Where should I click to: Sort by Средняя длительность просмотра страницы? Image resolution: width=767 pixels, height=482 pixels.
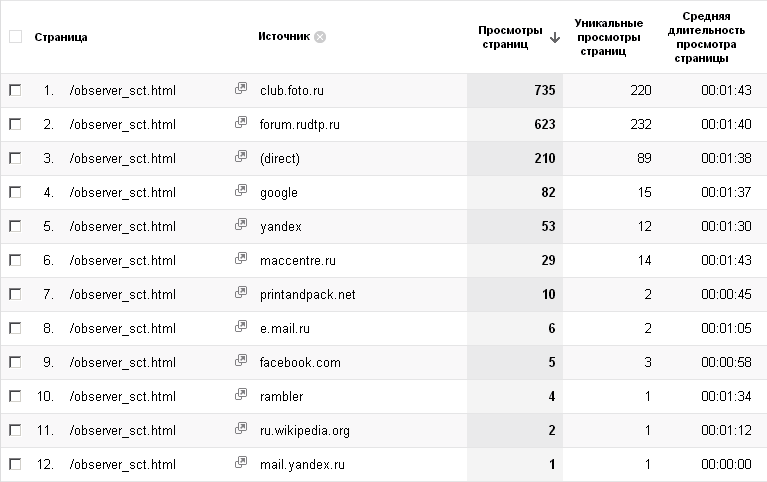(x=705, y=37)
